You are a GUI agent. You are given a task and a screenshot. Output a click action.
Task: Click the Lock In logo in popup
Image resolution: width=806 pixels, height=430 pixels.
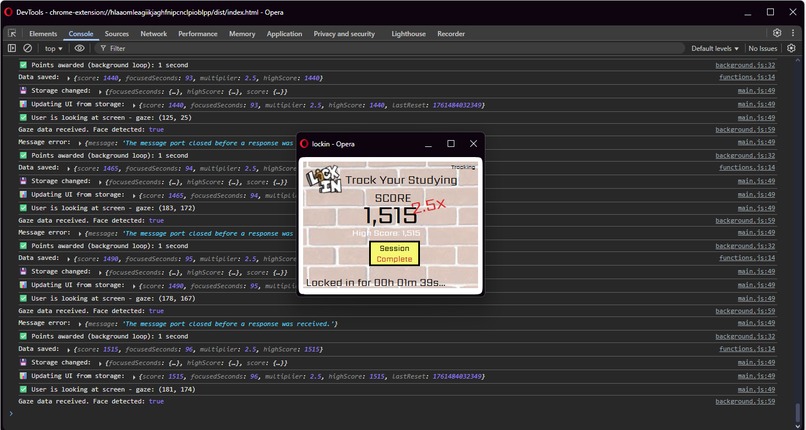[324, 179]
